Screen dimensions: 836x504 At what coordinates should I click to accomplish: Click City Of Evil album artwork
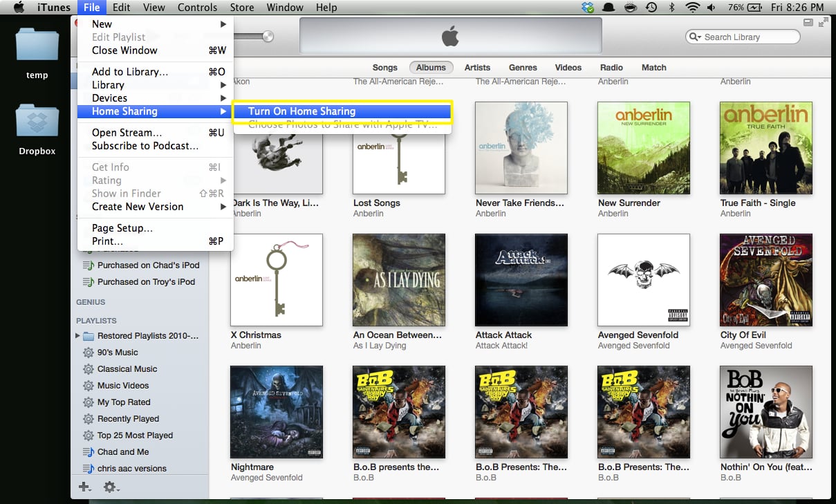[766, 280]
